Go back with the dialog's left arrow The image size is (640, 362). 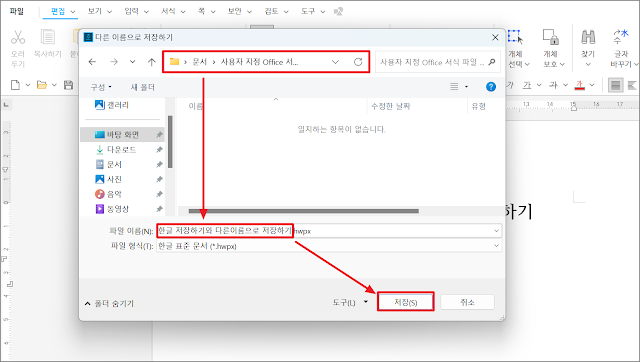[x=92, y=62]
